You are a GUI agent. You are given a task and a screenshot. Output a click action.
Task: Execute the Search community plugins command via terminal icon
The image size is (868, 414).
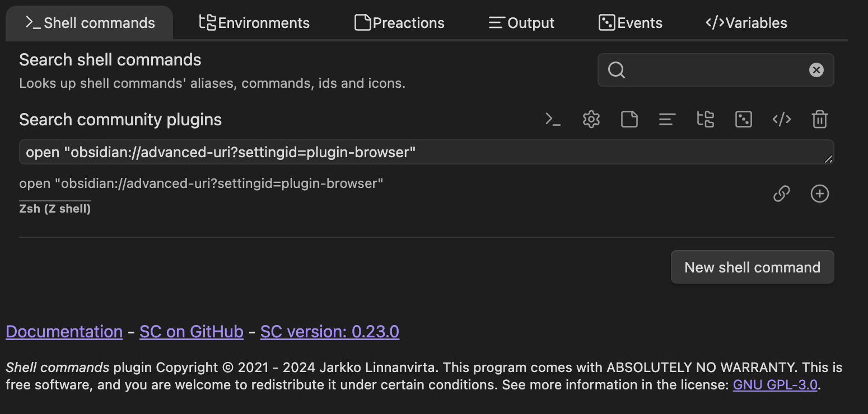click(x=553, y=119)
